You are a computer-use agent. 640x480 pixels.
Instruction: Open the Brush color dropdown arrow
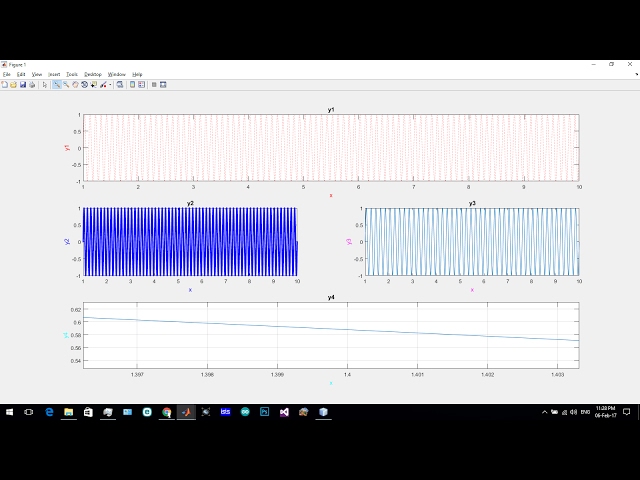coord(110,85)
